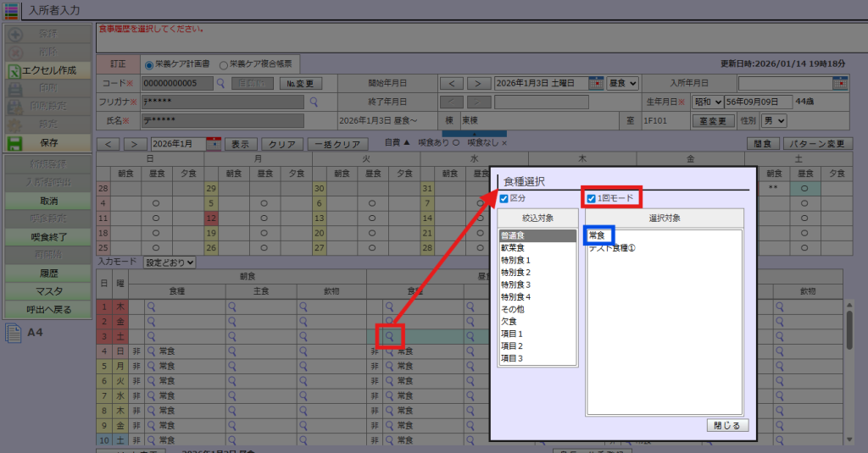This screenshot has height=453, width=868.
Task: Open calendar picker for 開始年月日 date
Action: coord(595,83)
